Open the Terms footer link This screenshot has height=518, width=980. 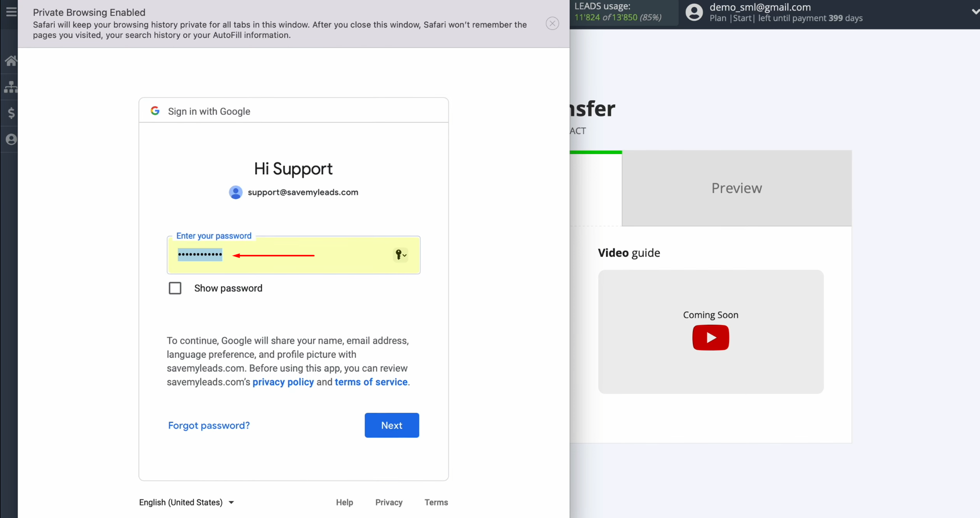436,502
